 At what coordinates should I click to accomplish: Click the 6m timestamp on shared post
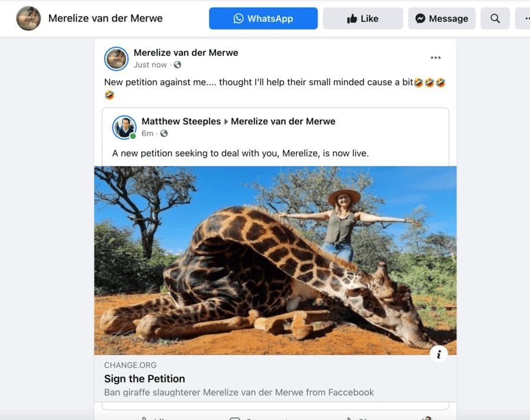click(x=147, y=134)
